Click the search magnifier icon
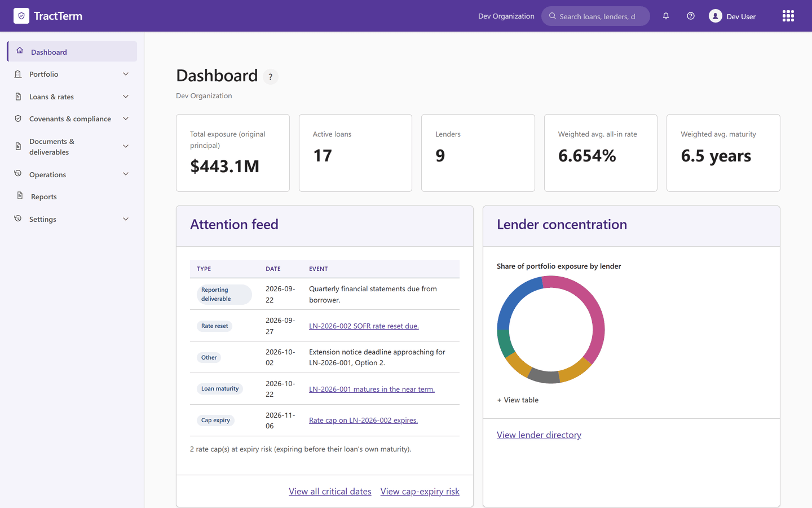The image size is (812, 508). click(553, 16)
